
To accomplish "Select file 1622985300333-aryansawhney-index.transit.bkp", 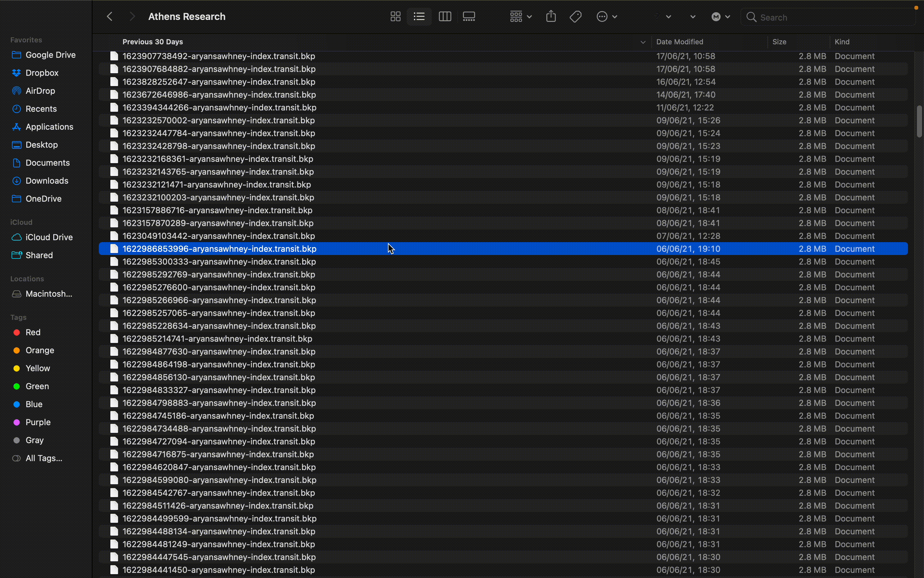I will pyautogui.click(x=503, y=261).
